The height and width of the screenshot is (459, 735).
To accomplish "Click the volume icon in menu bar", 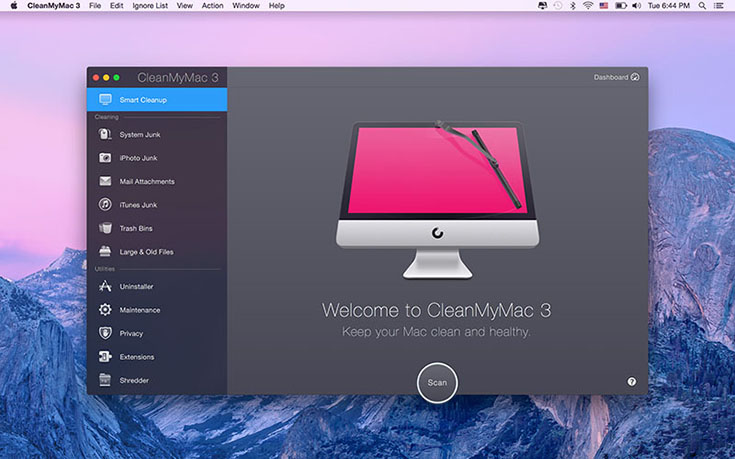I will coord(636,6).
